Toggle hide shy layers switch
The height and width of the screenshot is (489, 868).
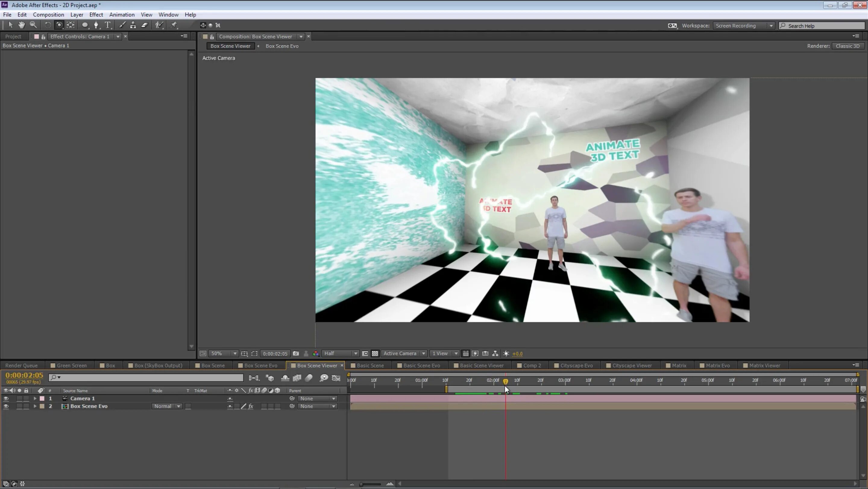285,378
